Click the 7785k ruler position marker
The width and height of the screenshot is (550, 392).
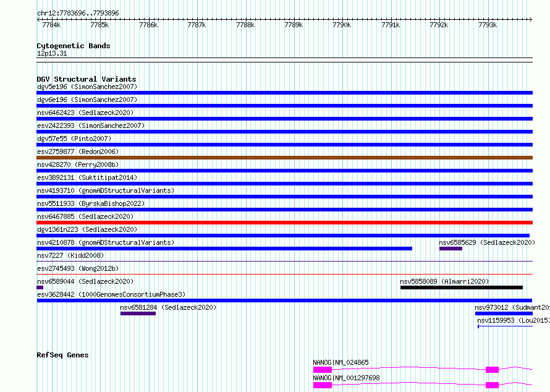99,25
